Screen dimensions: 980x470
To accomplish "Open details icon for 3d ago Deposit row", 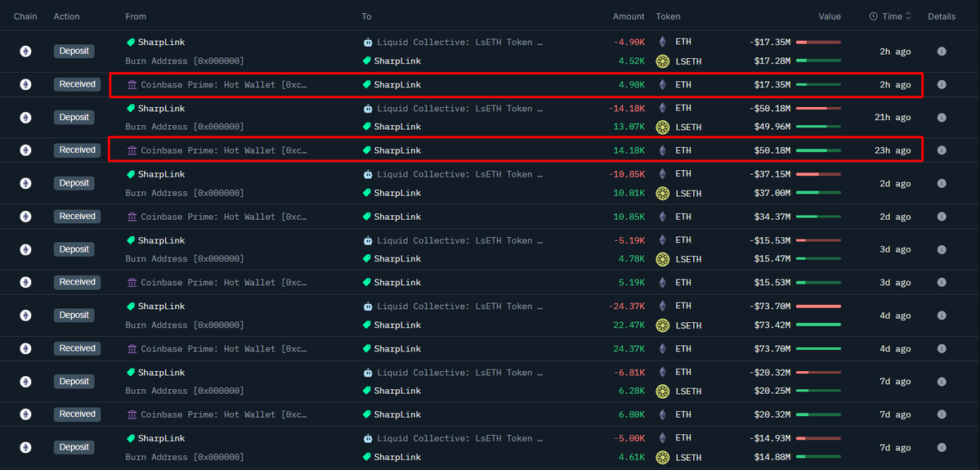I will (x=942, y=249).
